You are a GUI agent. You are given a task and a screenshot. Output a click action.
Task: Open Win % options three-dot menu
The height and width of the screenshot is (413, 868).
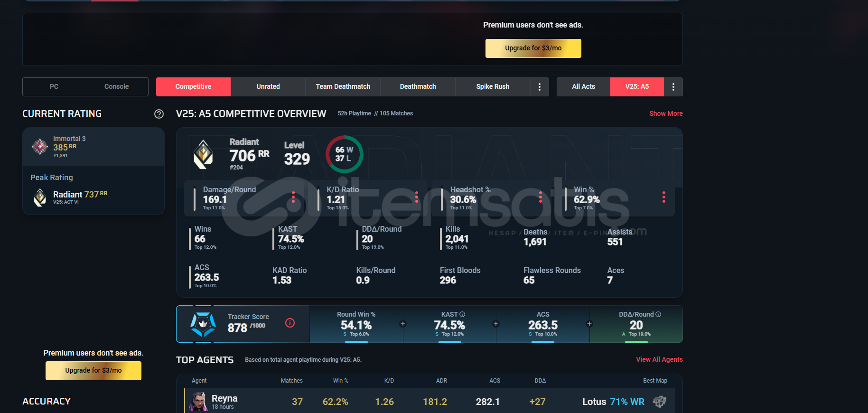(x=664, y=197)
